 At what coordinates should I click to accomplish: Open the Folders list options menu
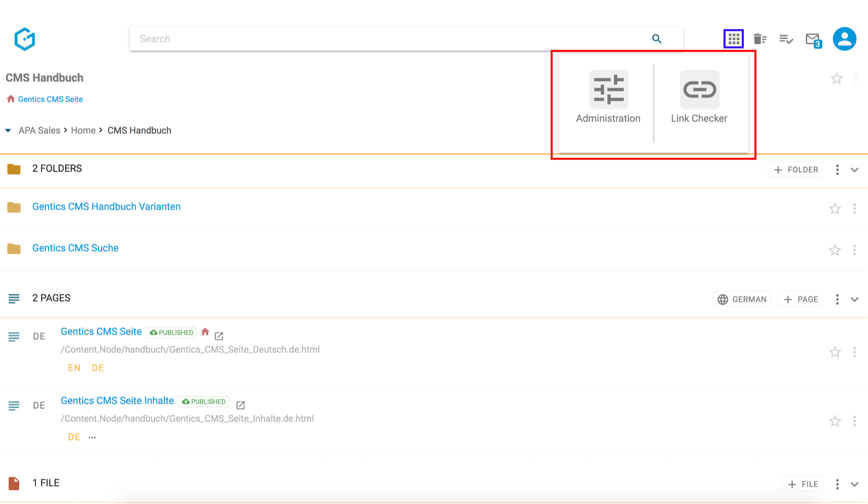point(837,170)
